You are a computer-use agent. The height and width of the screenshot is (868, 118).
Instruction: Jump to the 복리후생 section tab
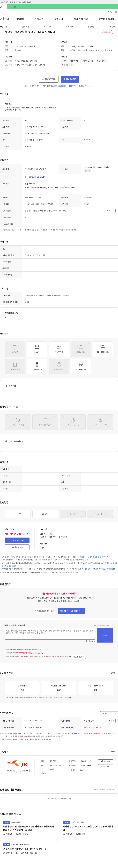[x=69, y=27]
